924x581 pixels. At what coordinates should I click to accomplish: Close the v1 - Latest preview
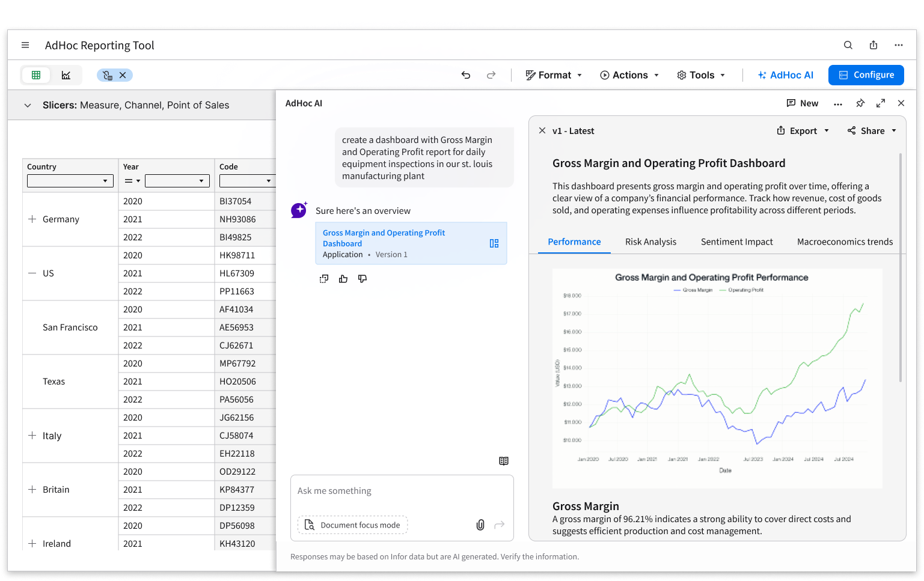point(542,130)
